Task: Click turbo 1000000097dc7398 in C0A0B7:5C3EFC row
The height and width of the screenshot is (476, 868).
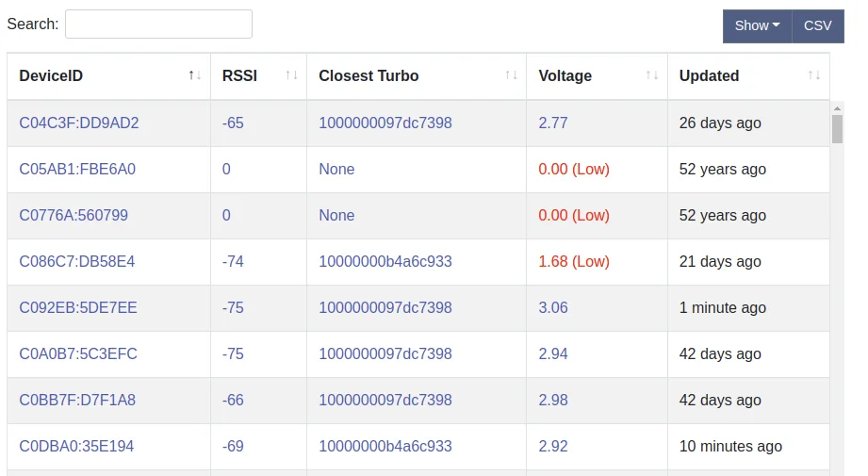Action: click(x=385, y=353)
